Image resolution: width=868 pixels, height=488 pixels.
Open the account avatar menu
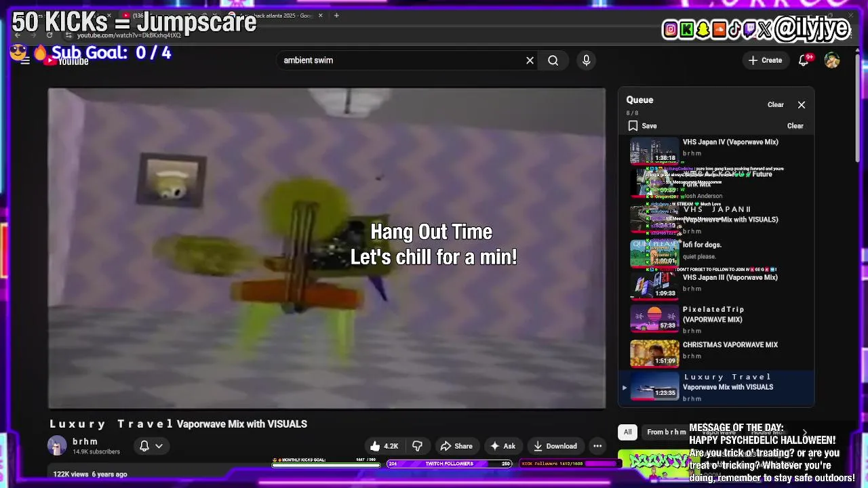coord(832,60)
